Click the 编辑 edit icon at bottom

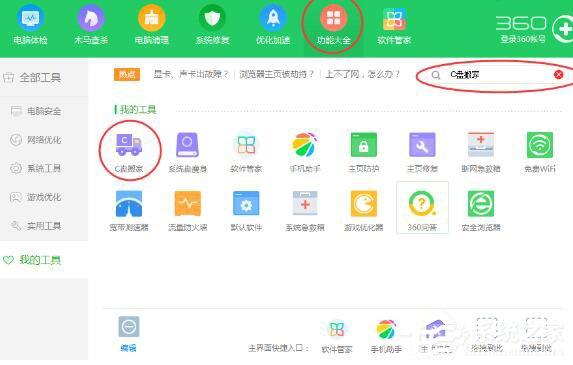(x=129, y=334)
